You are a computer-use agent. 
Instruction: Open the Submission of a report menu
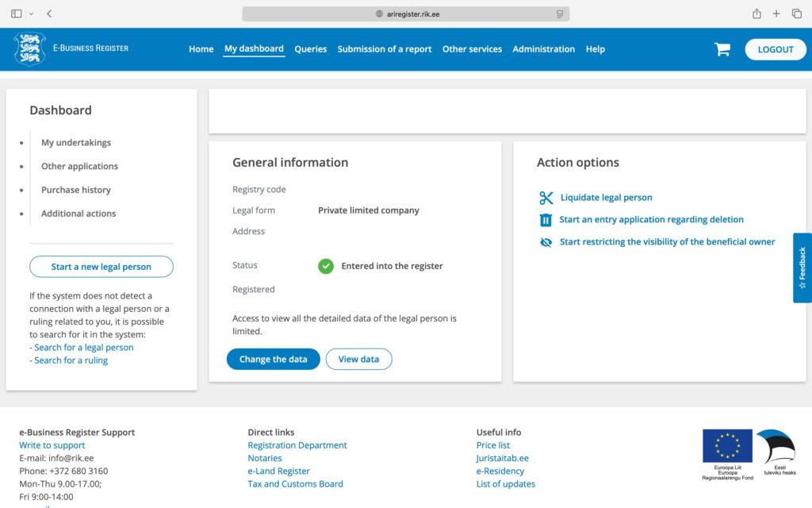(x=385, y=49)
